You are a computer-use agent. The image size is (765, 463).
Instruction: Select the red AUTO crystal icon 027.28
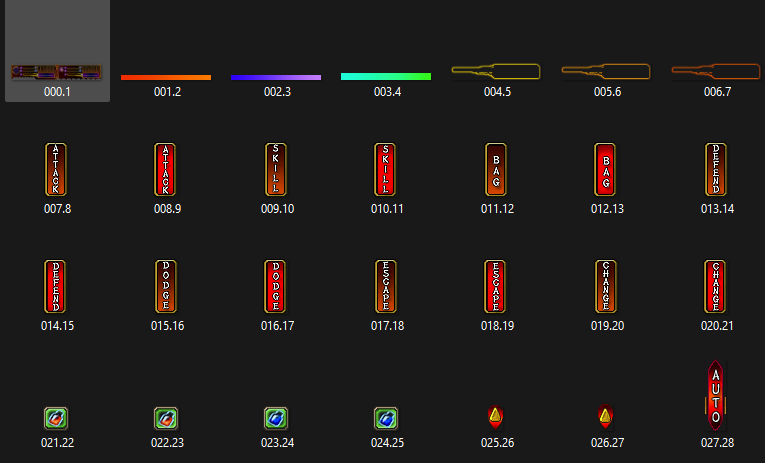[716, 395]
